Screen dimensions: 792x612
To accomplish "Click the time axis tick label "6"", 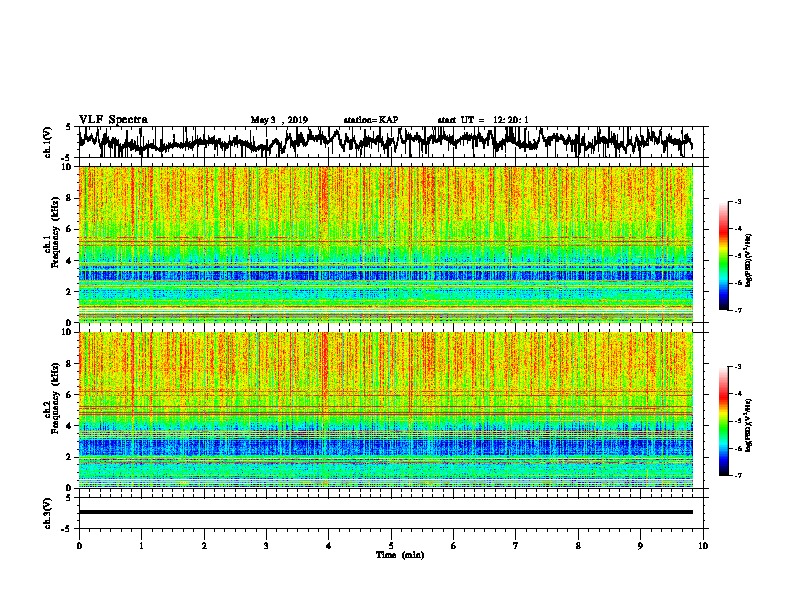I will 454,546.
